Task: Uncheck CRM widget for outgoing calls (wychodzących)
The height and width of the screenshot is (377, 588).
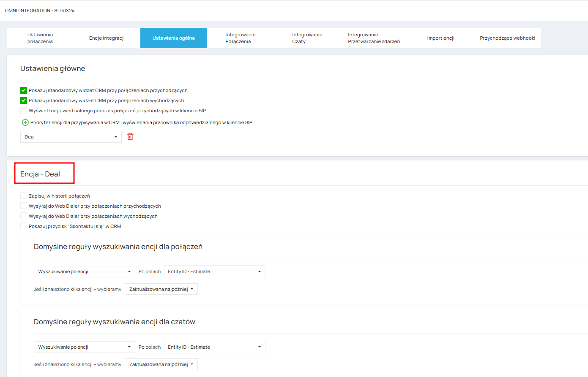Action: point(24,100)
